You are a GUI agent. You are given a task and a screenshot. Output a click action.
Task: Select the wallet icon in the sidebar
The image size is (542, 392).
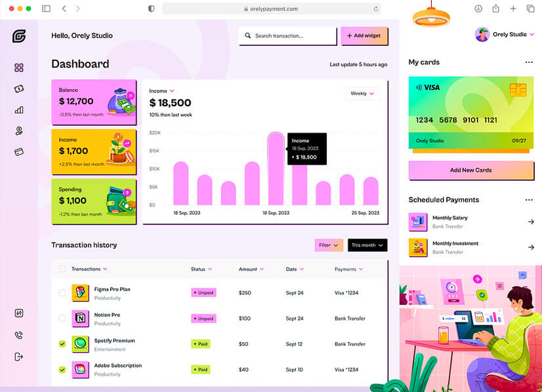click(x=18, y=88)
